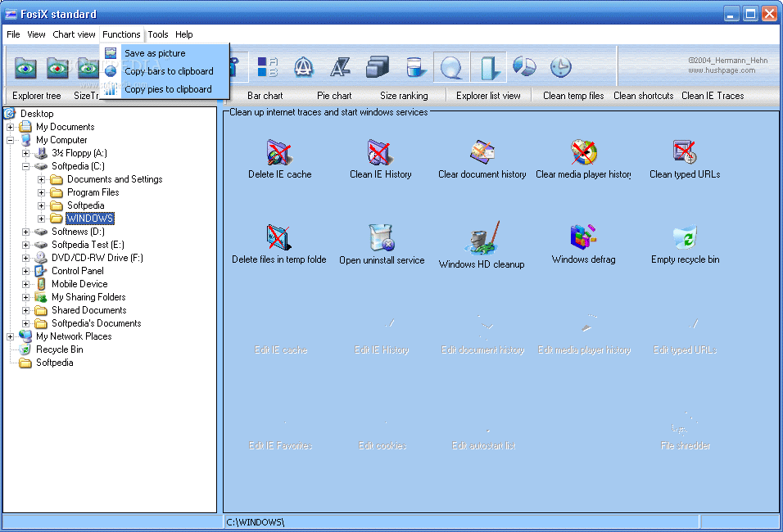The image size is (783, 532).
Task: Click the circled letter A toolbar icon
Action: point(304,67)
